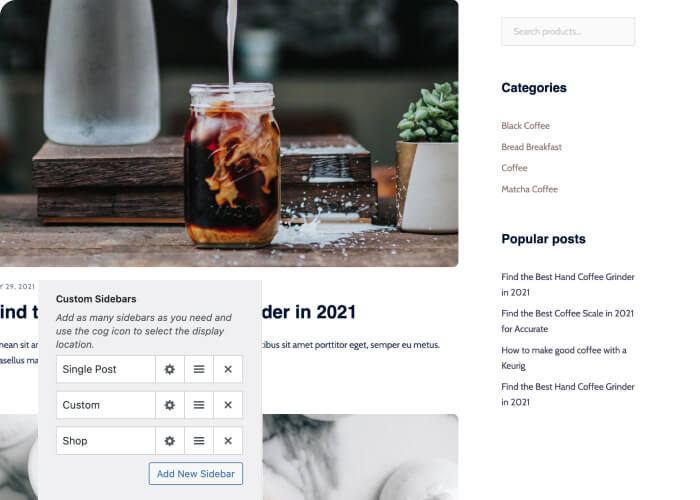The image size is (700, 500).
Task: Edit the Shop sidebar name field
Action: [x=106, y=441]
